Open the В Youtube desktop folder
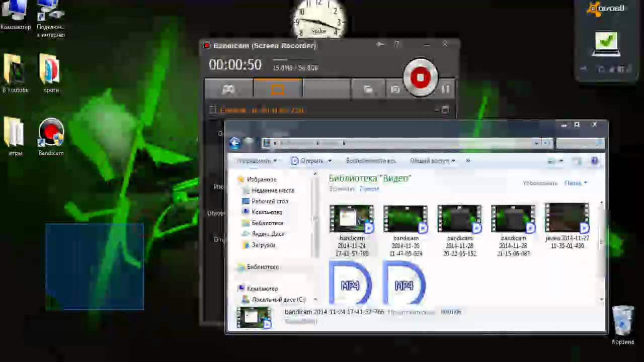The image size is (644, 362). (15, 73)
